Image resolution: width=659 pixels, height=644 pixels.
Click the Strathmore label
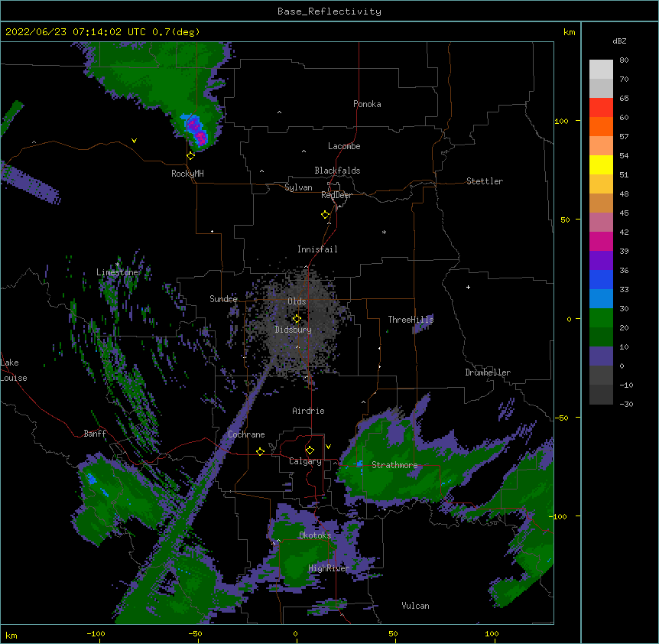tap(394, 465)
